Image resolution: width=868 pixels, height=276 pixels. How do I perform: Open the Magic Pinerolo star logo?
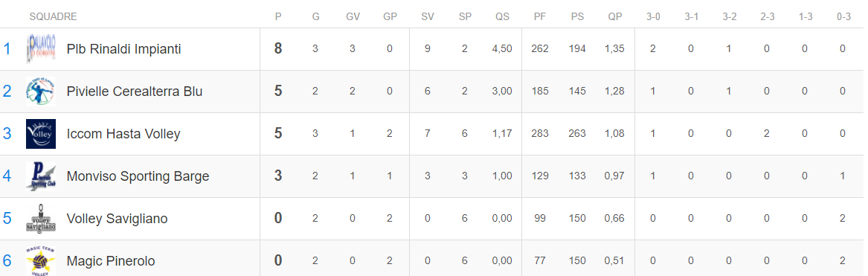(41, 260)
